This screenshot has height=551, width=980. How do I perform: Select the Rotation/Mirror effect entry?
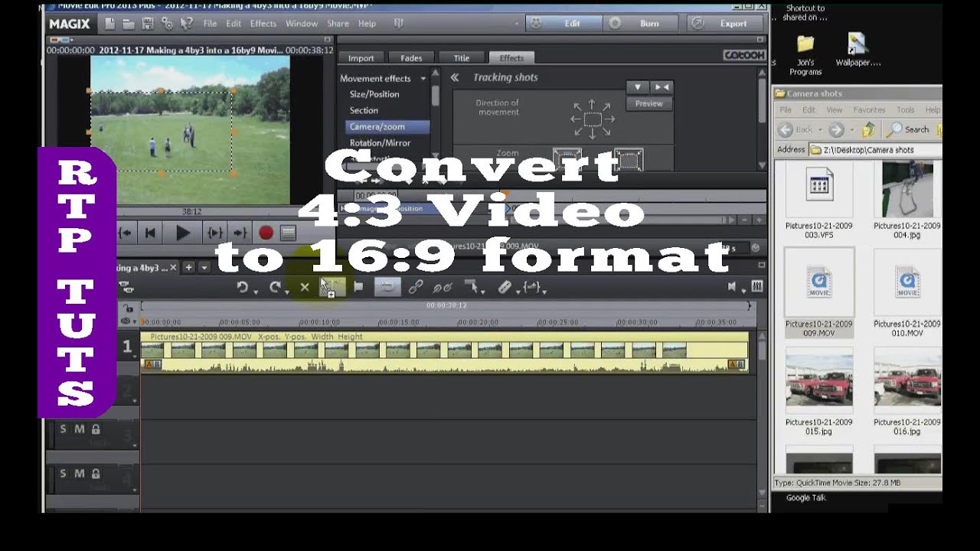[x=380, y=143]
